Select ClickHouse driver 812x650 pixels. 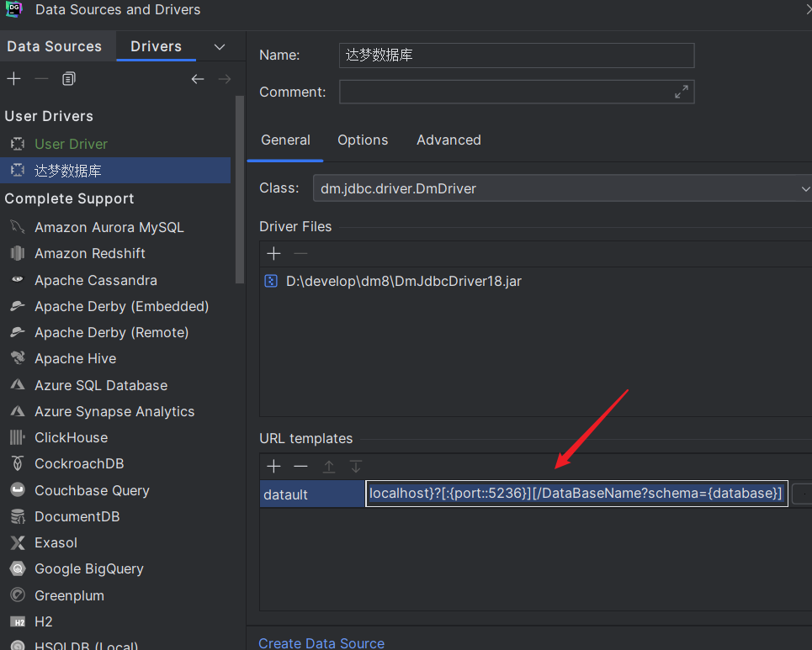coord(115,437)
